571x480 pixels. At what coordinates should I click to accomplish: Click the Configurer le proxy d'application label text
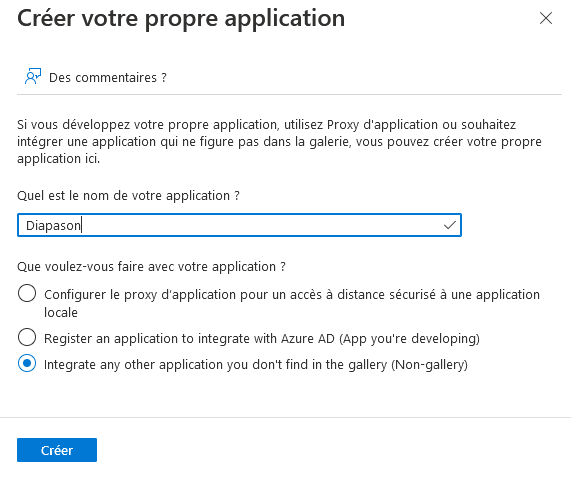tap(292, 303)
